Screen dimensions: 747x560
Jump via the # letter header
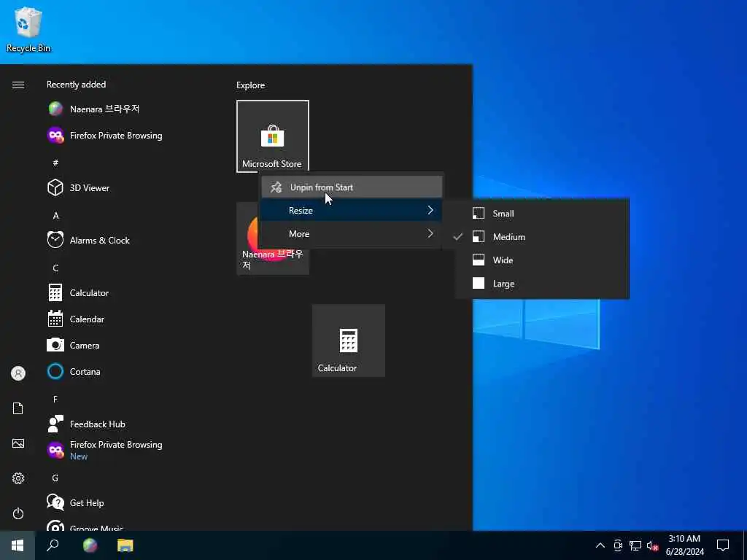tap(55, 163)
